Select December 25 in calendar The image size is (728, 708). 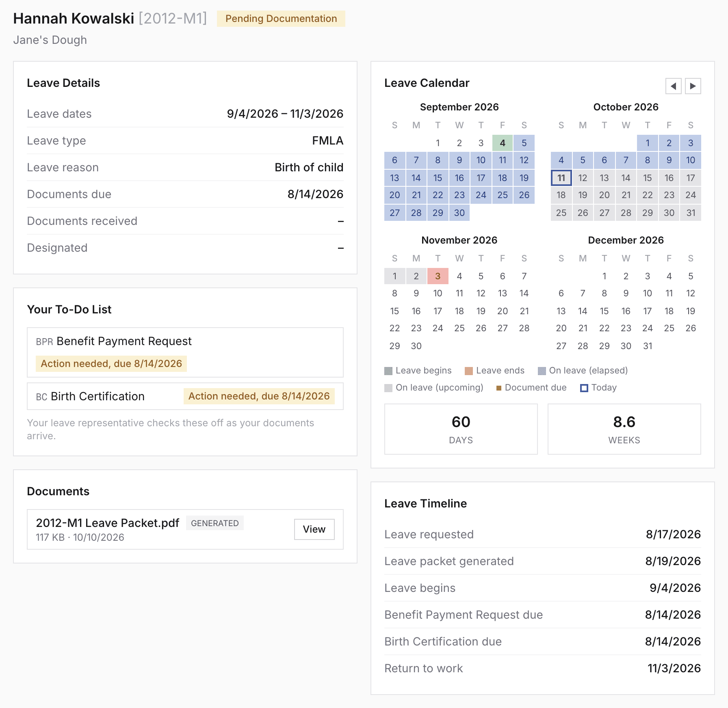point(669,328)
